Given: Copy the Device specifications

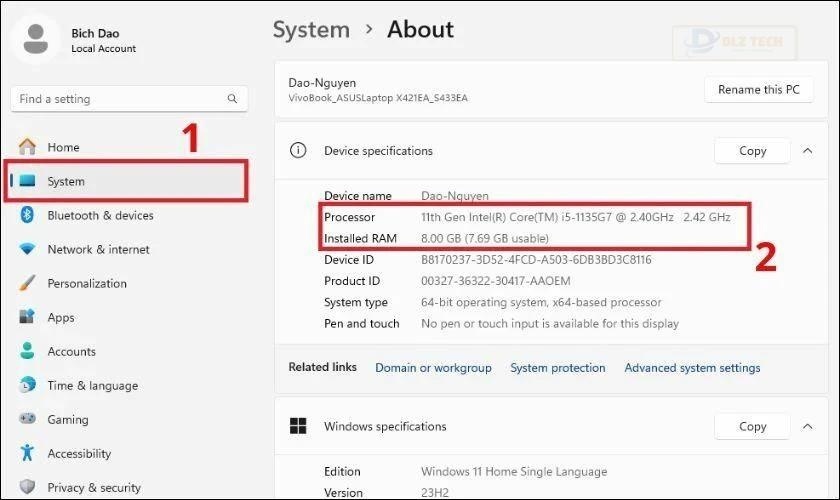Looking at the screenshot, I should (752, 151).
